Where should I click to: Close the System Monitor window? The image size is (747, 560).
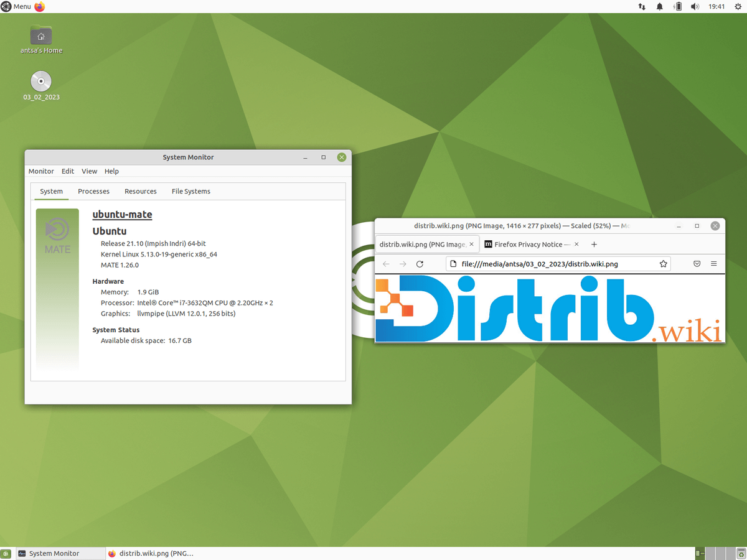click(x=341, y=157)
